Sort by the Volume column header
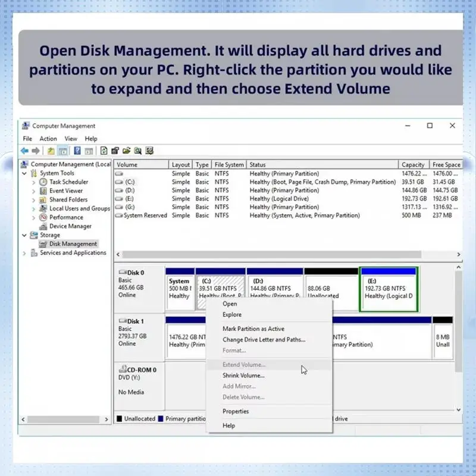Image resolution: width=476 pixels, height=476 pixels. coord(141,165)
